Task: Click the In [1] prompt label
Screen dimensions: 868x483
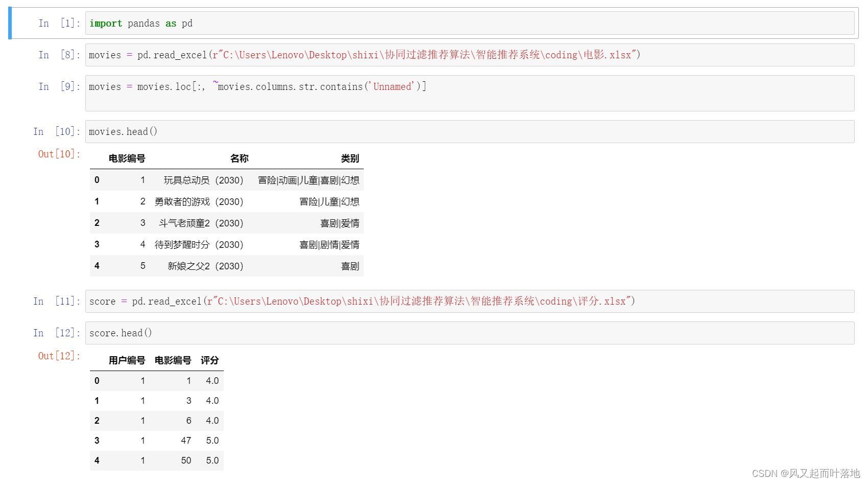Action: [59, 23]
